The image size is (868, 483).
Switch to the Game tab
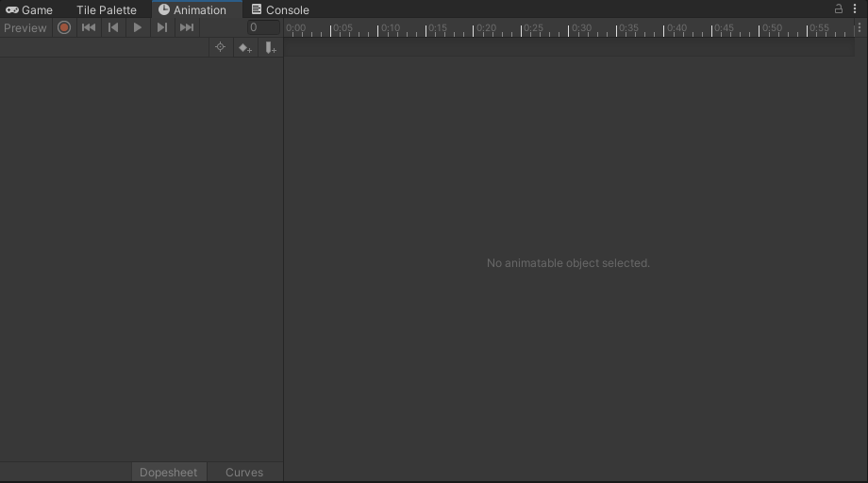pos(29,10)
